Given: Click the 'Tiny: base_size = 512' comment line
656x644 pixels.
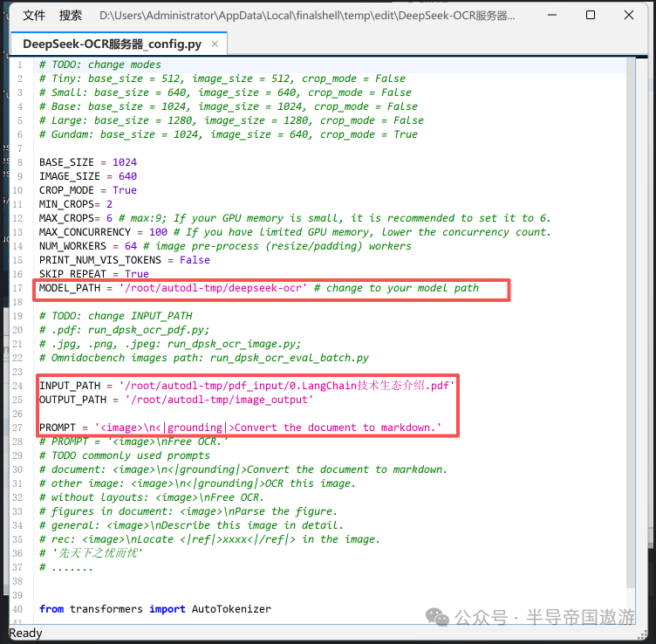Looking at the screenshot, I should click(222, 79).
